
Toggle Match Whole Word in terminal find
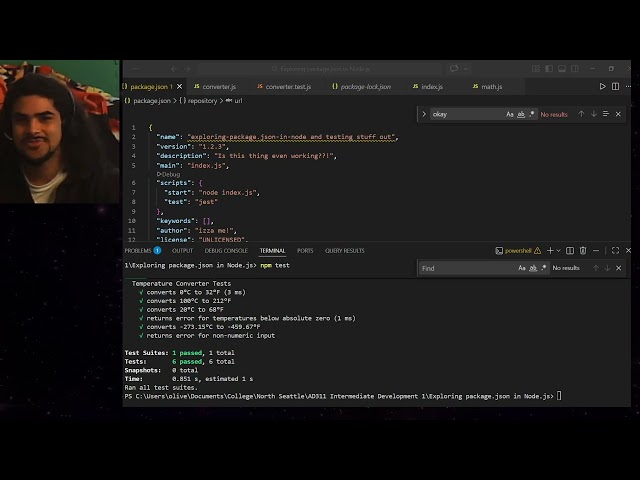pyautogui.click(x=533, y=268)
